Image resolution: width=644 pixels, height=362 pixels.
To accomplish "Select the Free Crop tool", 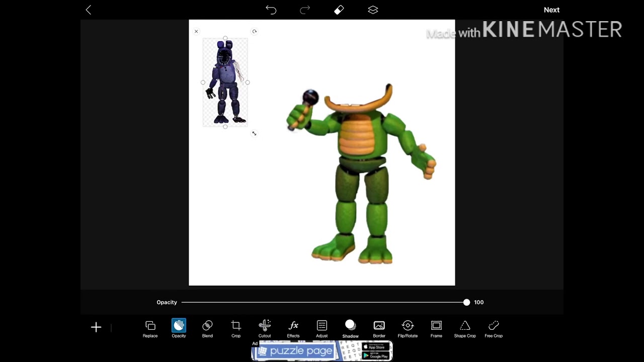I will coord(494,329).
